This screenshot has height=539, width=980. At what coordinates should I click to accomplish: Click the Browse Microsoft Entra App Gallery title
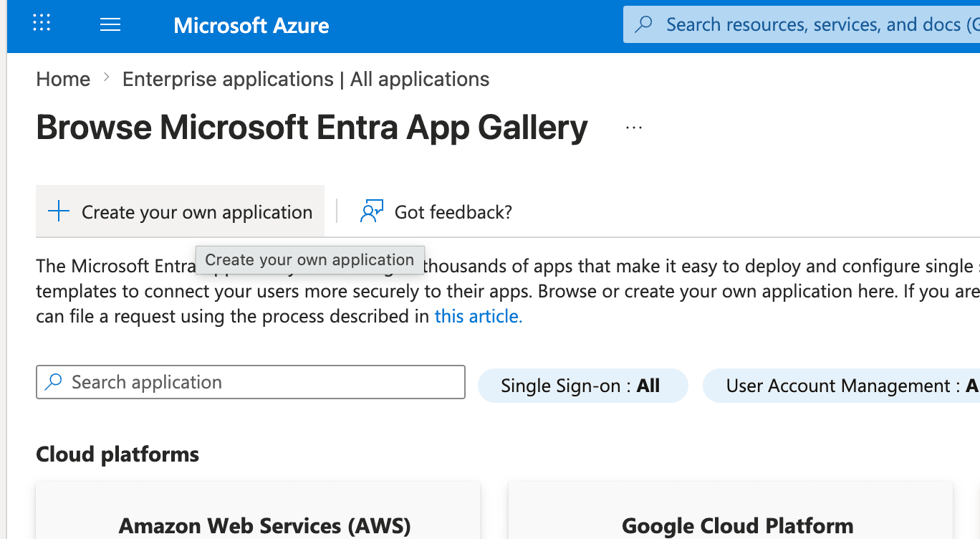click(312, 128)
